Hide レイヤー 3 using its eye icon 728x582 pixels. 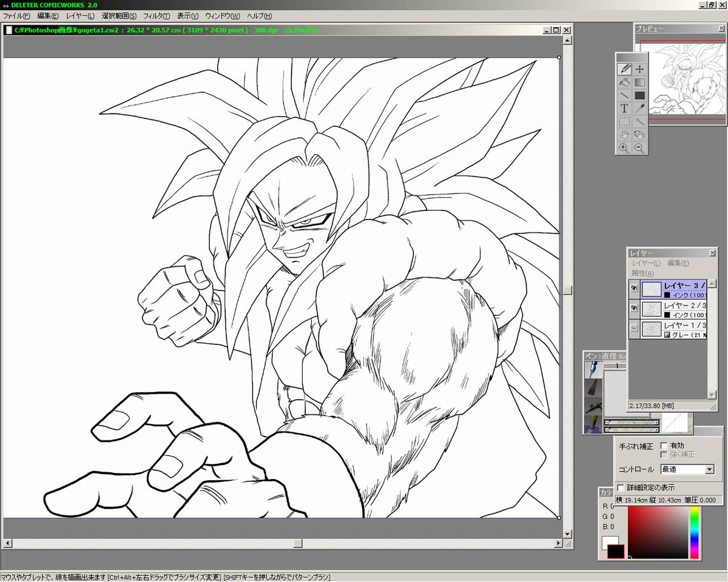tap(634, 289)
